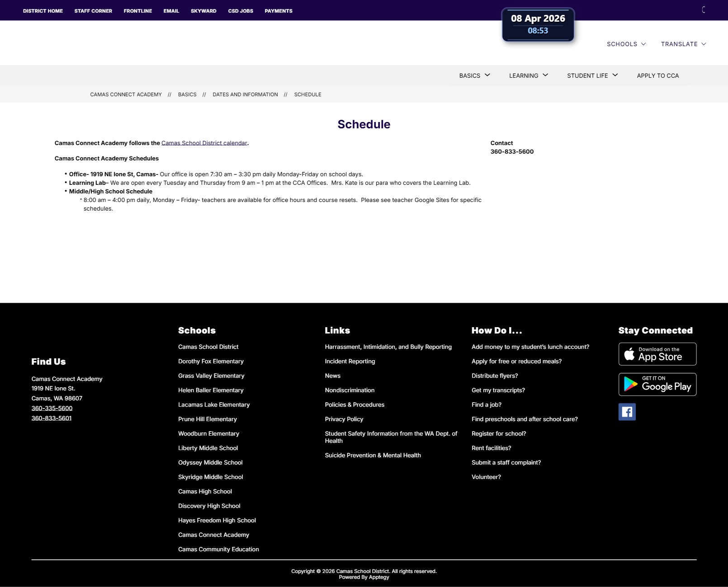This screenshot has width=728, height=587.
Task: Open Helen Baller Elementary link
Action: [x=211, y=390]
